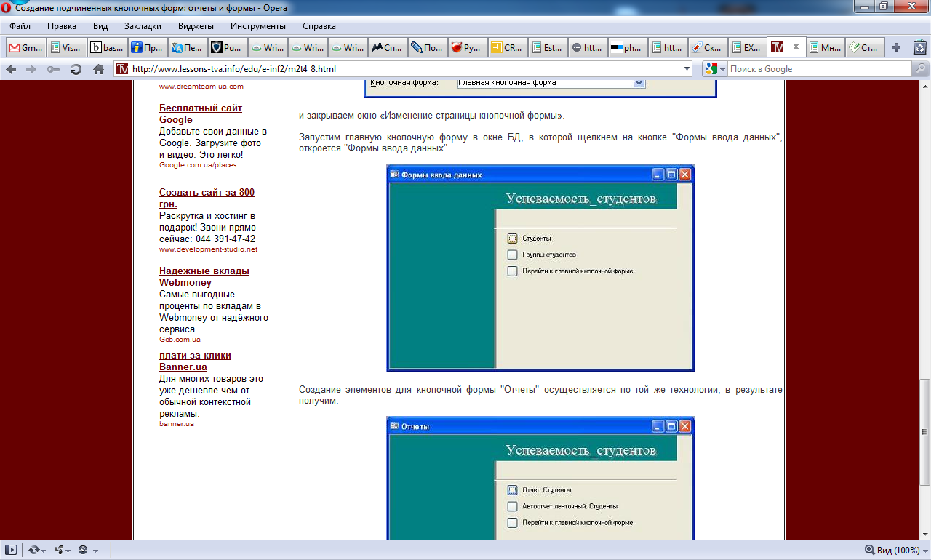Open the Виджеты menu

(196, 26)
